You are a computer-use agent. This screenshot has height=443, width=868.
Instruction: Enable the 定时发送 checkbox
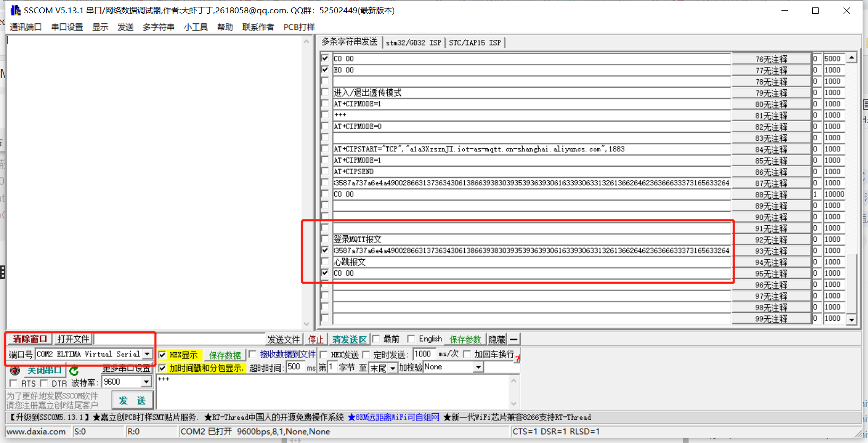[366, 355]
